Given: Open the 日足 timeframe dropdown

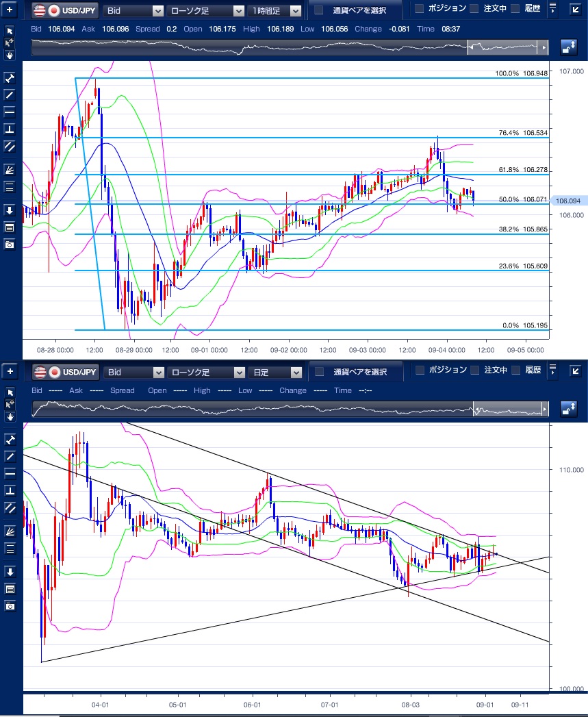Looking at the screenshot, I should (x=275, y=372).
